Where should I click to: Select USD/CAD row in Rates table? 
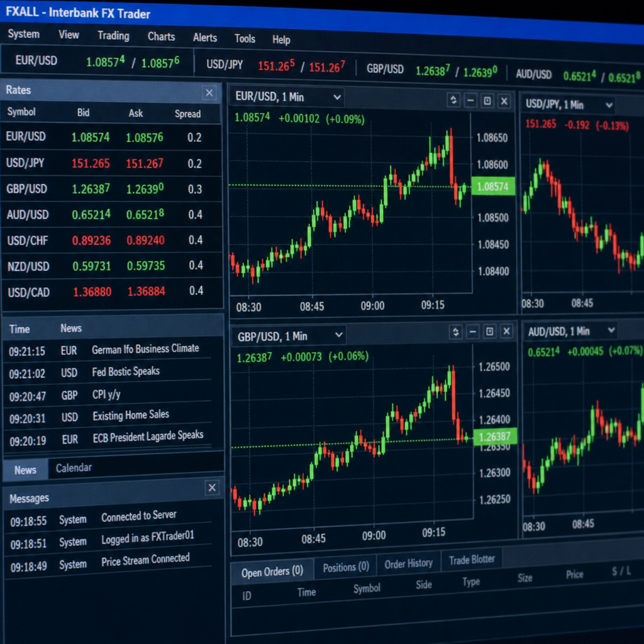pos(112,292)
